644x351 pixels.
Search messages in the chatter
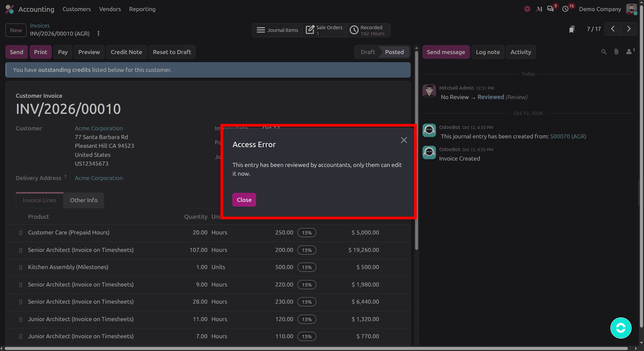pos(604,52)
